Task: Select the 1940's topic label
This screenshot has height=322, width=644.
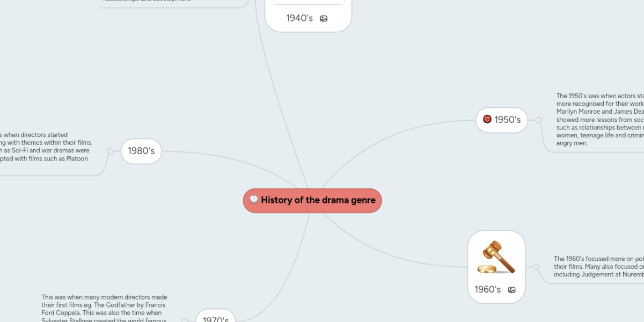Action: coord(299,18)
